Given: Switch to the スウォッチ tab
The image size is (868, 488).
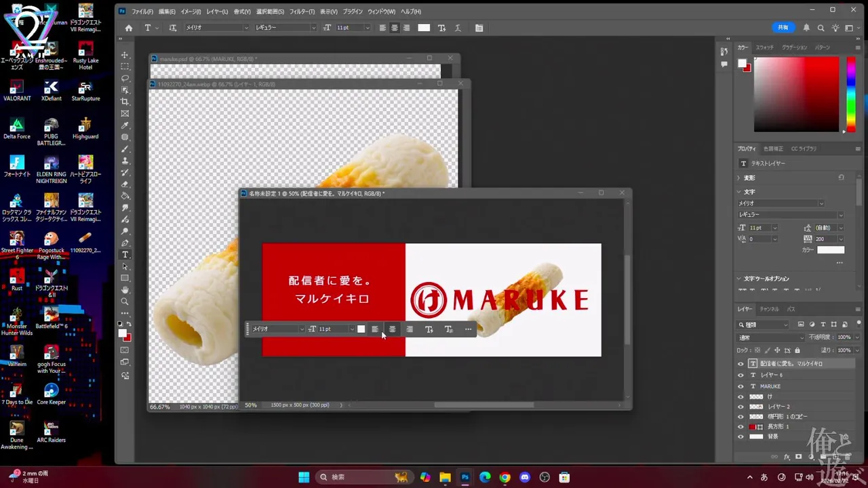Looking at the screenshot, I should (764, 47).
